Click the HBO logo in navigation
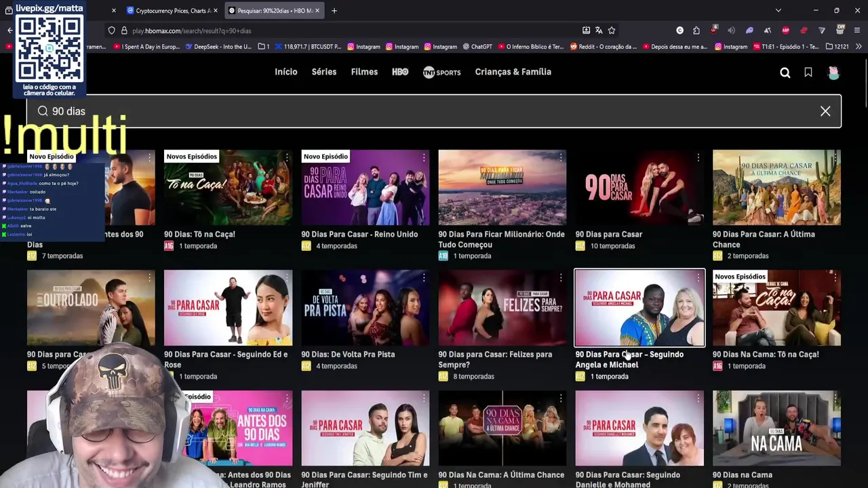Viewport: 868px width, 488px height. click(400, 72)
